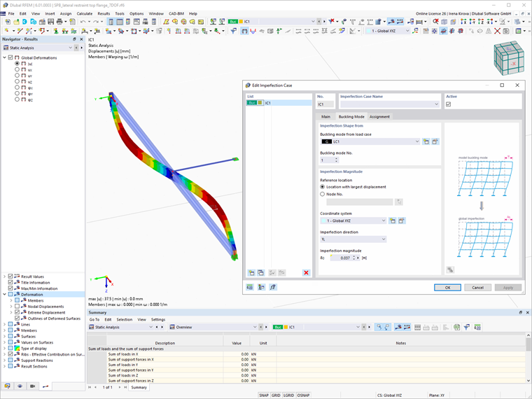Click the new imperfection case icon in dialog
The width and height of the screenshot is (532, 399).
pyautogui.click(x=251, y=272)
